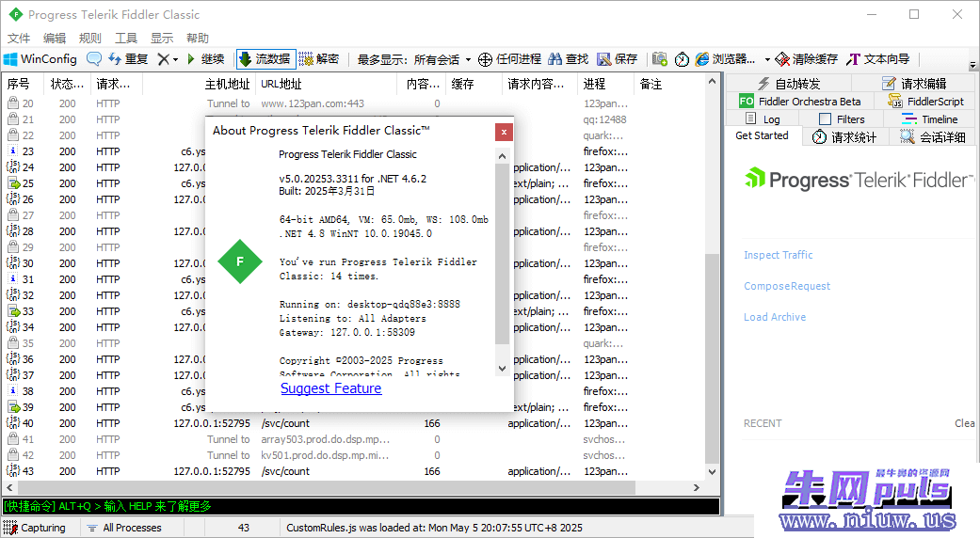Toggle Capturing in the status bar
Screen dimensions: 980x538
(35, 528)
